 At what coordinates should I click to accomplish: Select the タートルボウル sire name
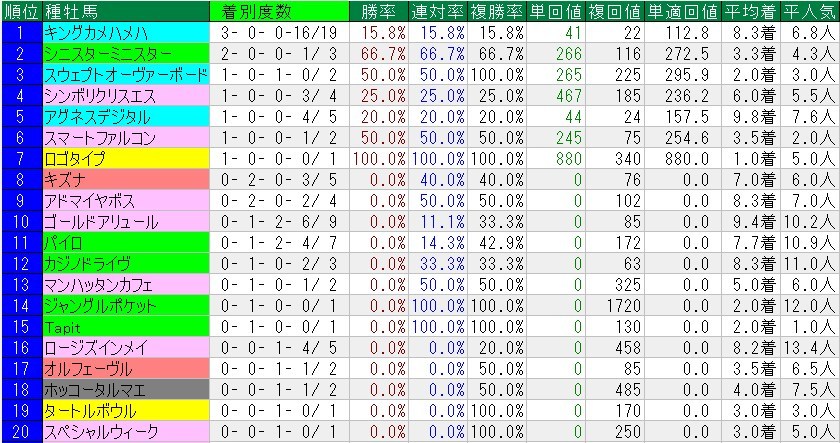pos(126,410)
